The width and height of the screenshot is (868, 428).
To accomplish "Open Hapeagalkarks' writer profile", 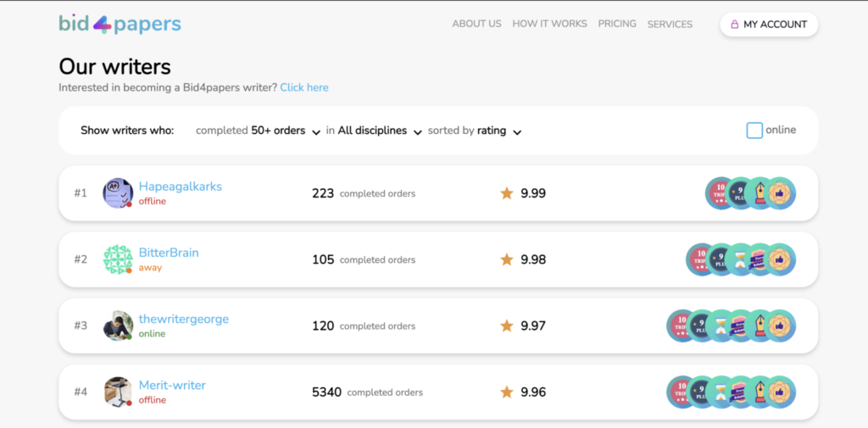I will [181, 186].
